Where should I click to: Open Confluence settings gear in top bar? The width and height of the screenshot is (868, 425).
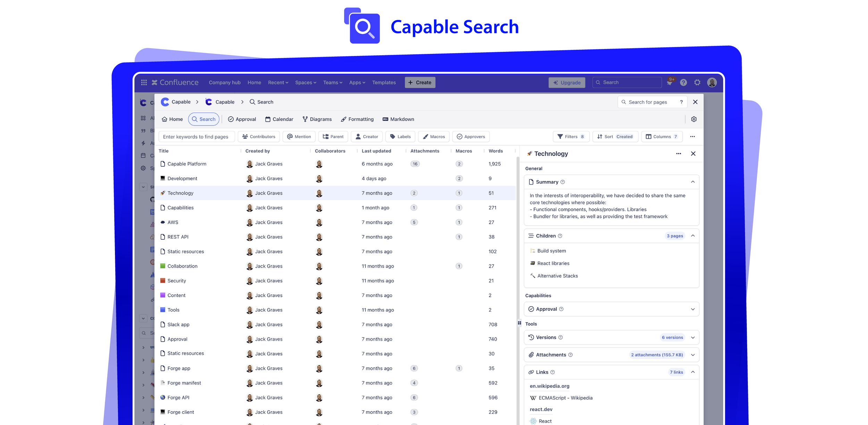697,82
